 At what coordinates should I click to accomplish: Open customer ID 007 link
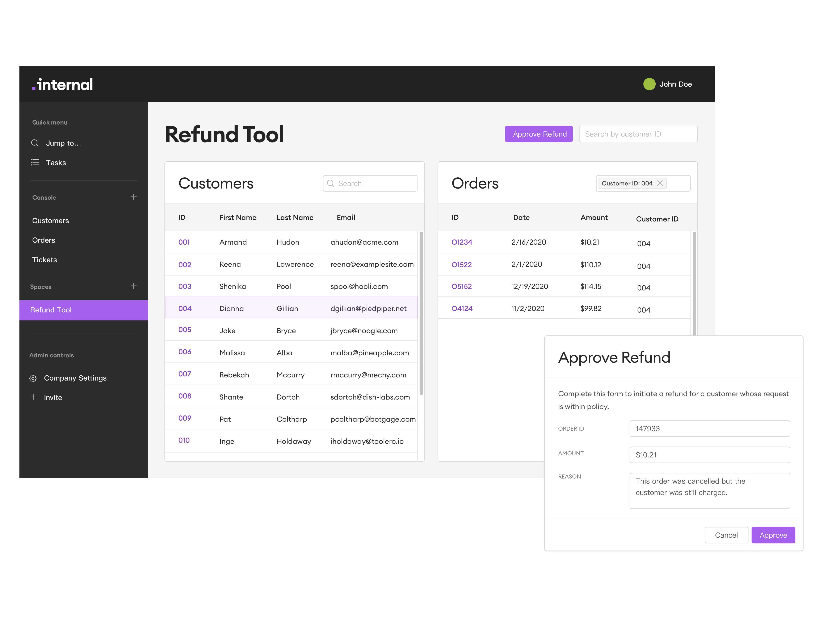(x=185, y=374)
